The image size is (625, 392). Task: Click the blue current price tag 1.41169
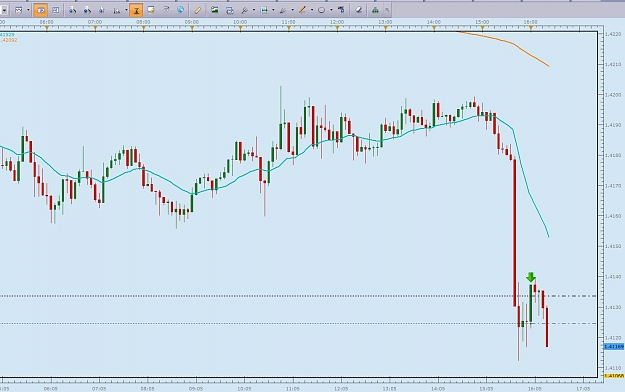(614, 347)
